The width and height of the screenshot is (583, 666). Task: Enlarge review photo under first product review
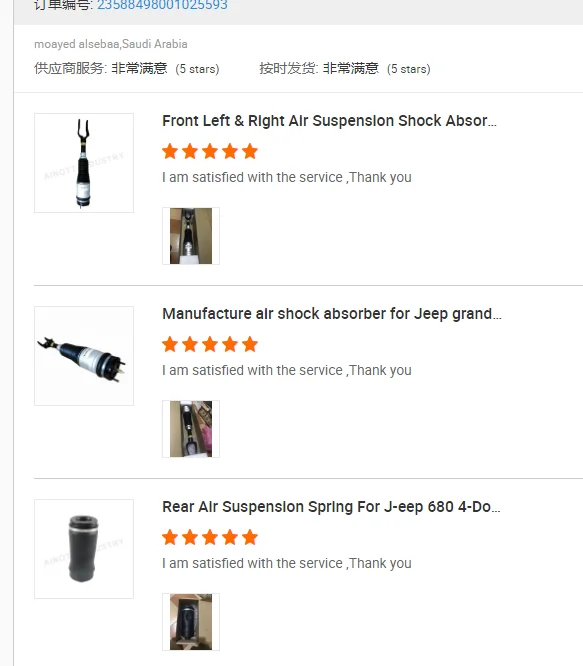tap(191, 236)
